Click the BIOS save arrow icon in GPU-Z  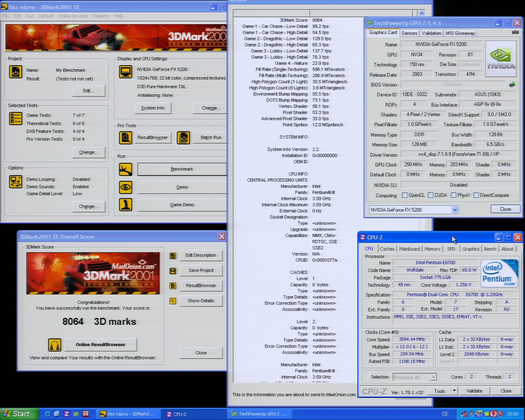(512, 84)
